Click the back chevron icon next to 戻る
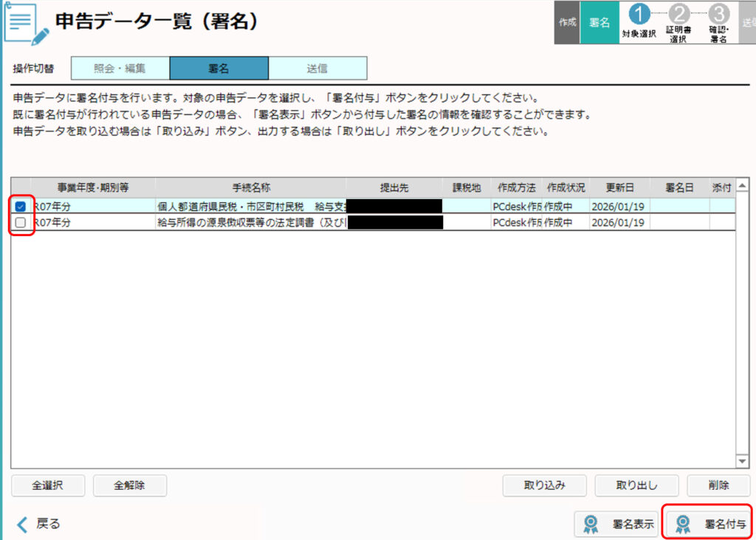The width and height of the screenshot is (756, 540). [x=22, y=524]
